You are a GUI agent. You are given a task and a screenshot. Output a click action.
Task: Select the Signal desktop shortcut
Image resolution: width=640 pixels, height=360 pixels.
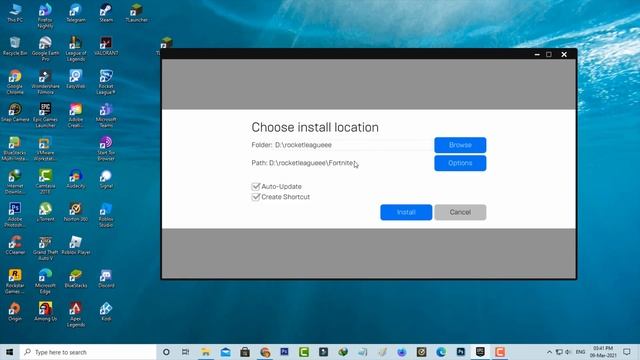click(106, 179)
